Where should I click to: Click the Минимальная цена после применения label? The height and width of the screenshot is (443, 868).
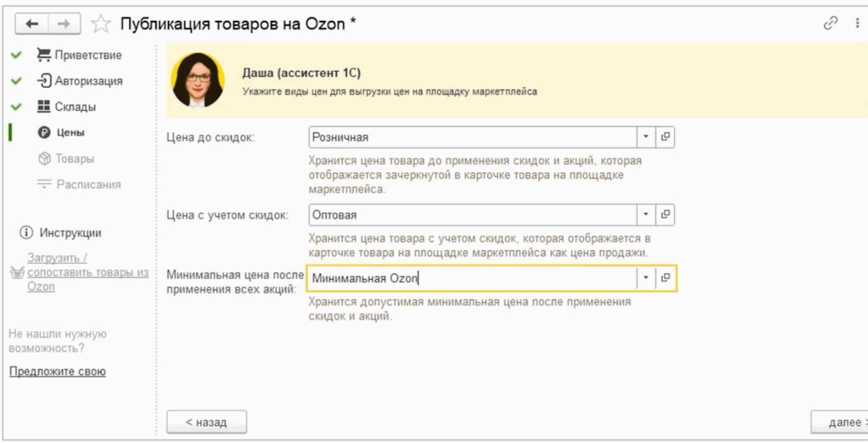point(235,282)
